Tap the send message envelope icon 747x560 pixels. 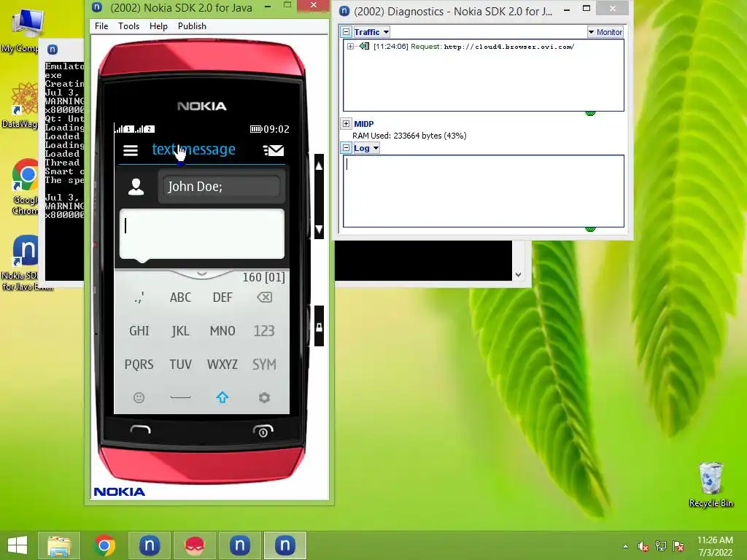(x=274, y=150)
